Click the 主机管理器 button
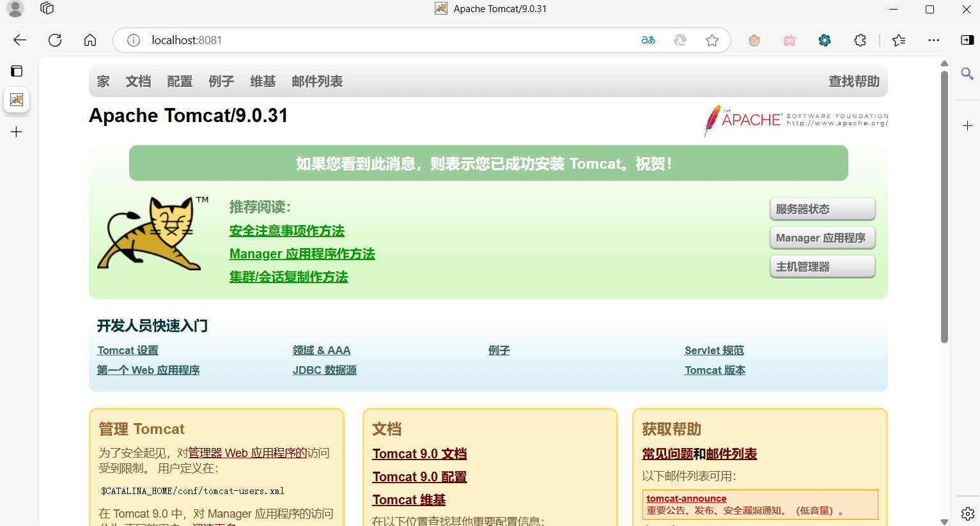Viewport: 980px width, 526px height. click(x=822, y=267)
